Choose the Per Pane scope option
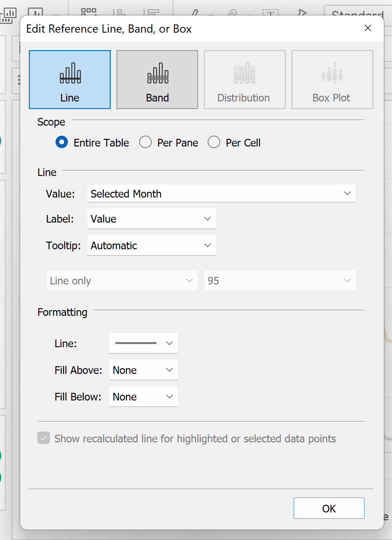The width and height of the screenshot is (392, 540). tap(146, 142)
